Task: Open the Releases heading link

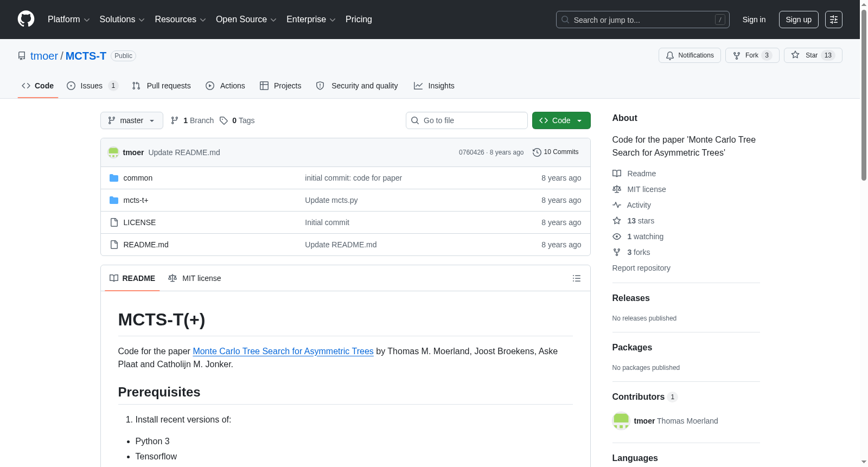Action: click(631, 298)
